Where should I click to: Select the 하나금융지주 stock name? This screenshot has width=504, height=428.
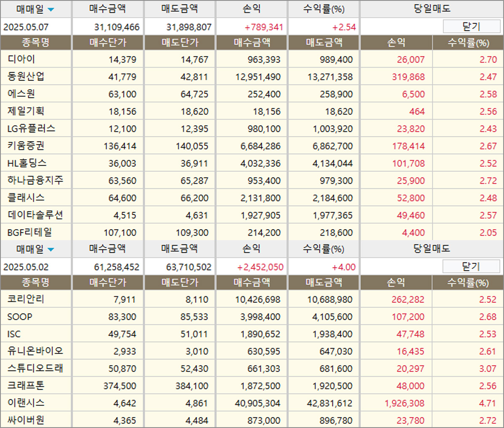tap(35, 180)
